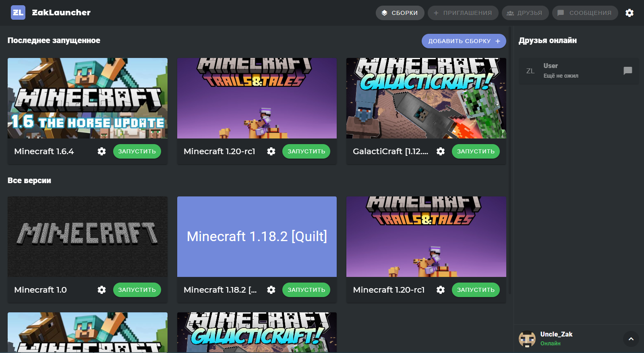
Task: Click ZL avatar of friend User
Action: [530, 71]
